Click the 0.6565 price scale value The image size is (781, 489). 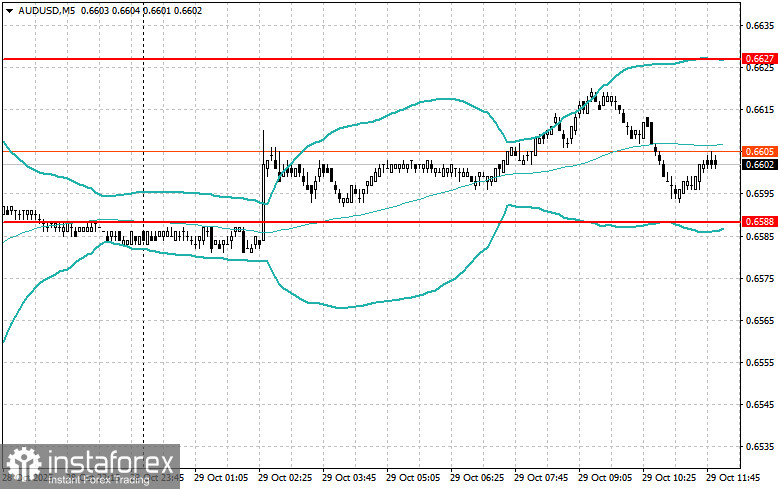point(760,320)
